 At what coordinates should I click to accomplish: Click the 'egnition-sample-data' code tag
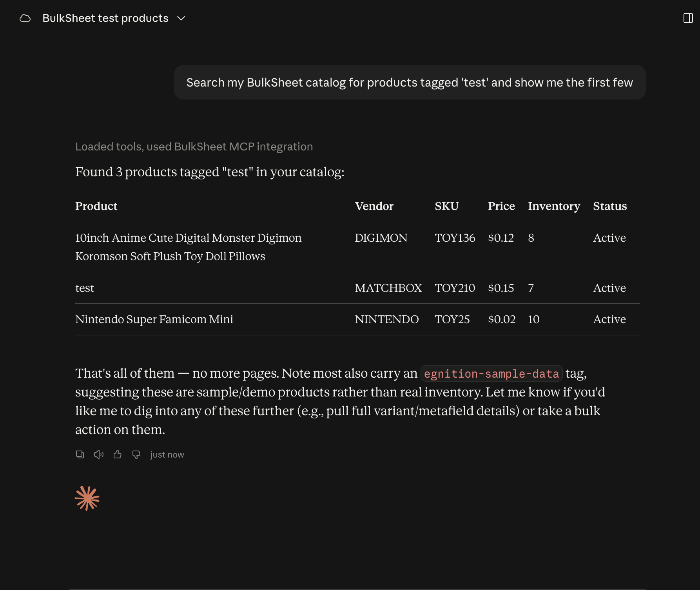pyautogui.click(x=491, y=373)
